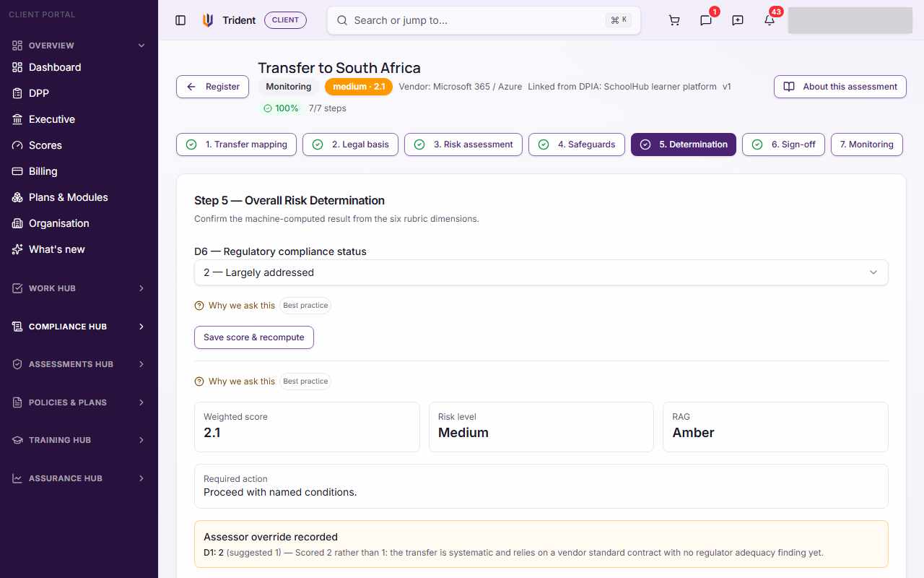Click the CLIENT badge
The image size is (924, 578).
285,20
